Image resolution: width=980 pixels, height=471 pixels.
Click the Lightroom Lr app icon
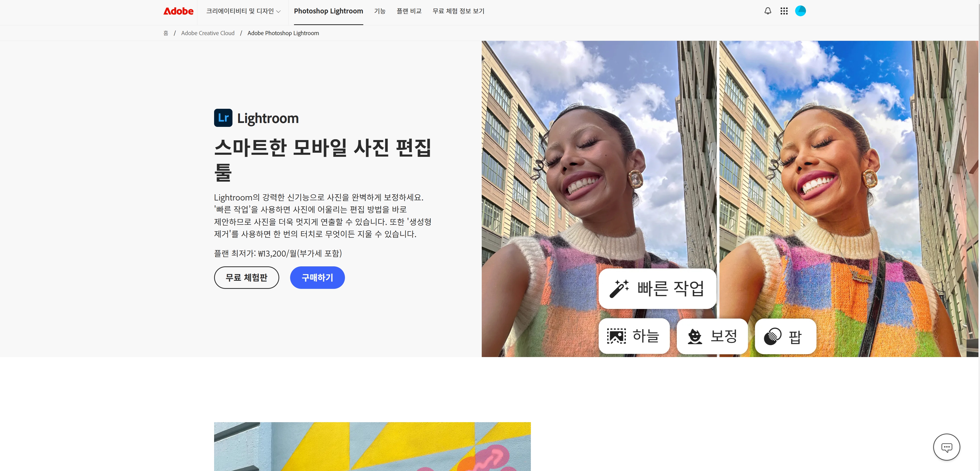coord(223,118)
